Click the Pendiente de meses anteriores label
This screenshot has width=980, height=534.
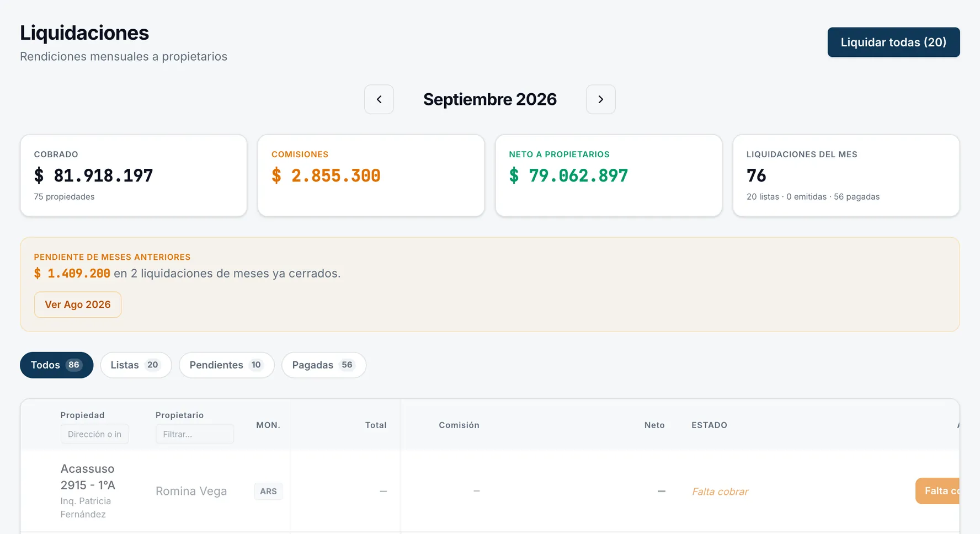[112, 257]
